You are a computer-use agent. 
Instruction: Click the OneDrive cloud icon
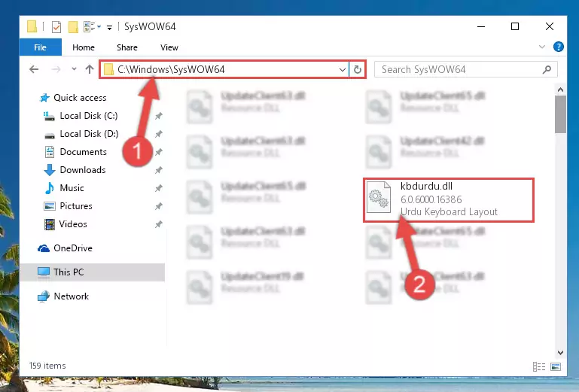(x=44, y=248)
